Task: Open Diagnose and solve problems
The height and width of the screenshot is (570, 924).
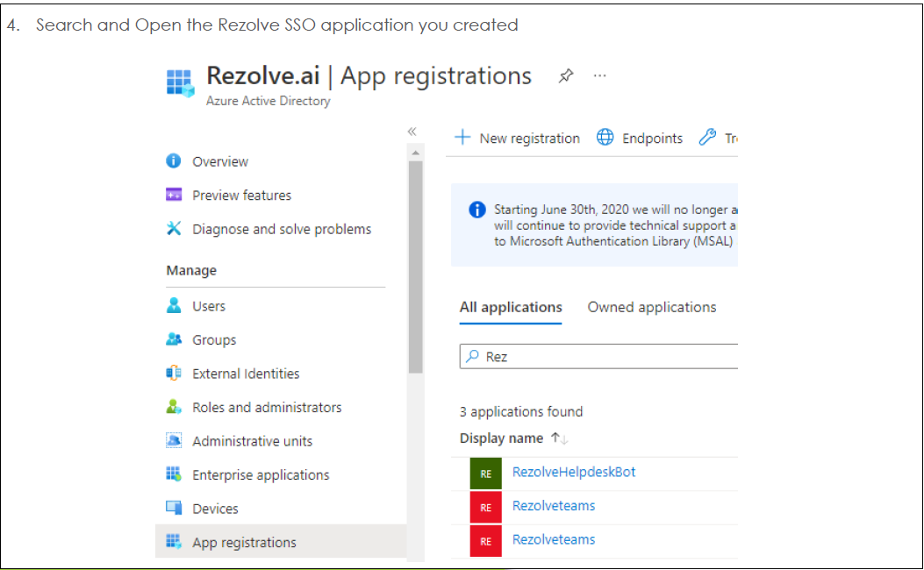Action: click(x=282, y=229)
